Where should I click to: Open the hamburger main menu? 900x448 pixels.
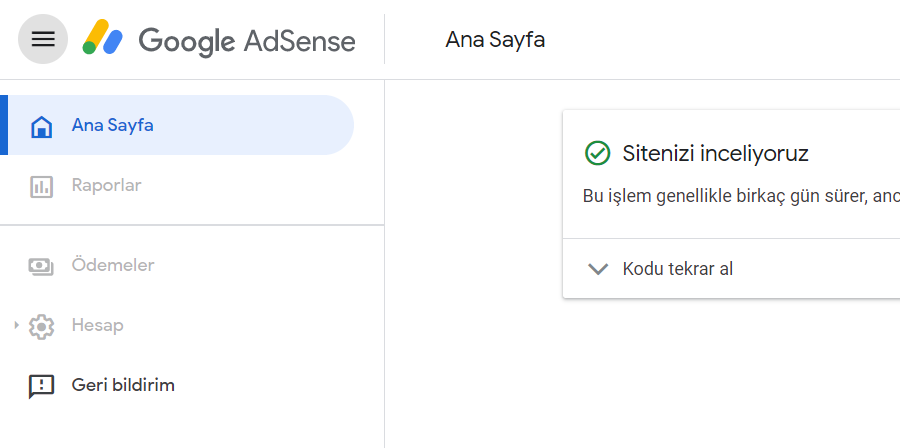click(x=43, y=39)
